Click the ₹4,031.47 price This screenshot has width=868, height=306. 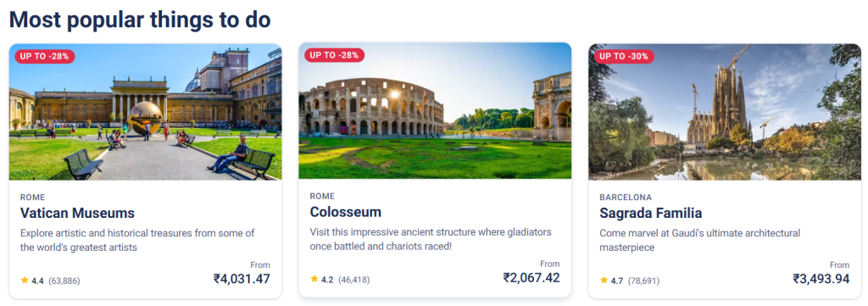(242, 278)
